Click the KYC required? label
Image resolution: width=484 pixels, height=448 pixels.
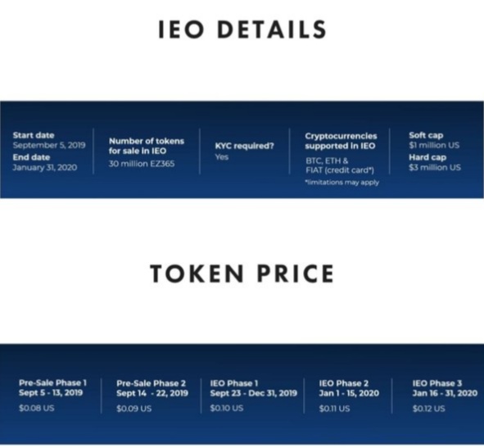(x=245, y=146)
